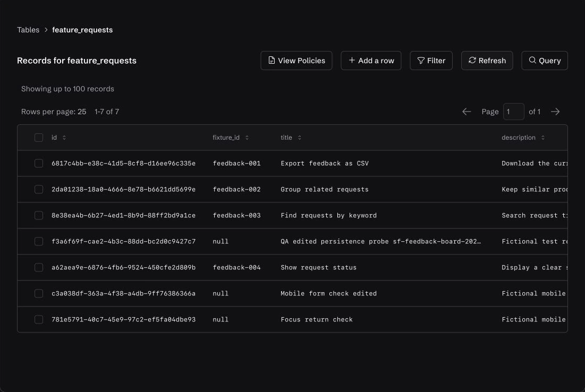Click the Focus return check title
This screenshot has height=392, width=585.
pyautogui.click(x=317, y=320)
